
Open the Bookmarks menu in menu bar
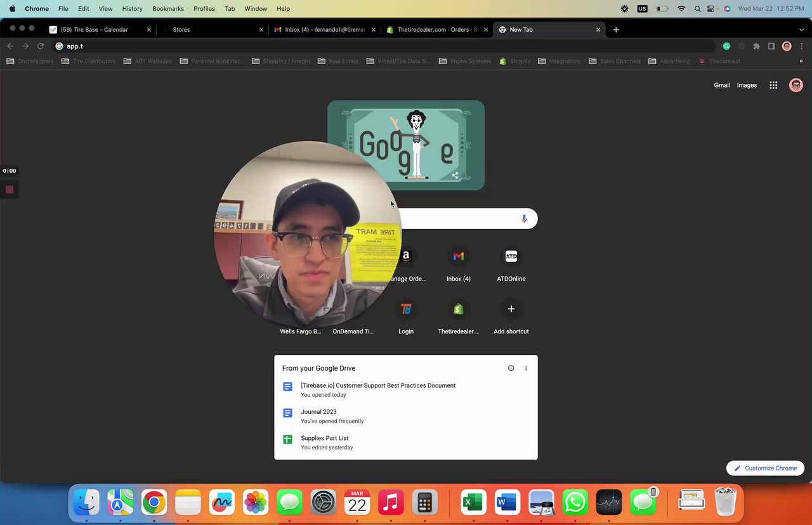[x=168, y=9]
